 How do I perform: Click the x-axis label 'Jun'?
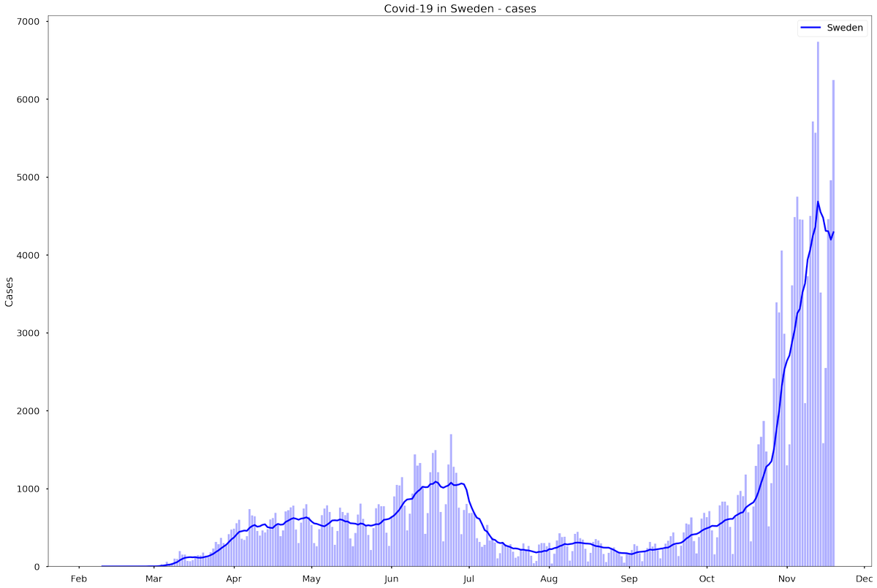click(x=391, y=579)
